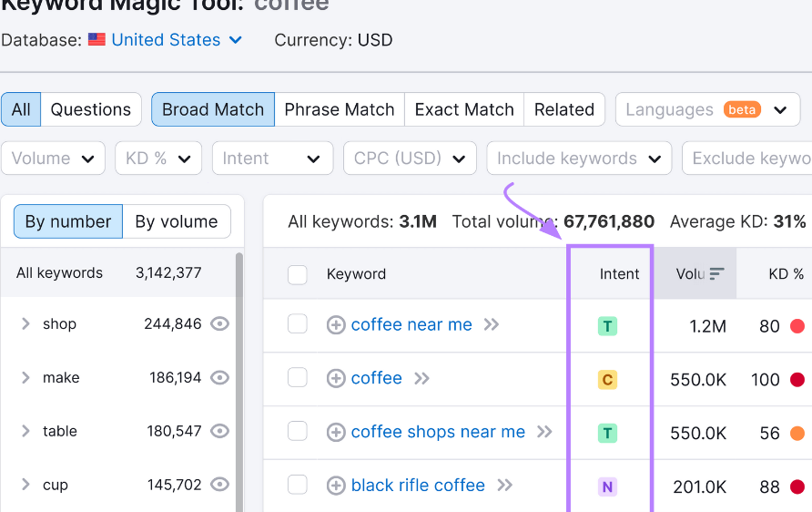Switch grouping to 'By volume'

[176, 221]
